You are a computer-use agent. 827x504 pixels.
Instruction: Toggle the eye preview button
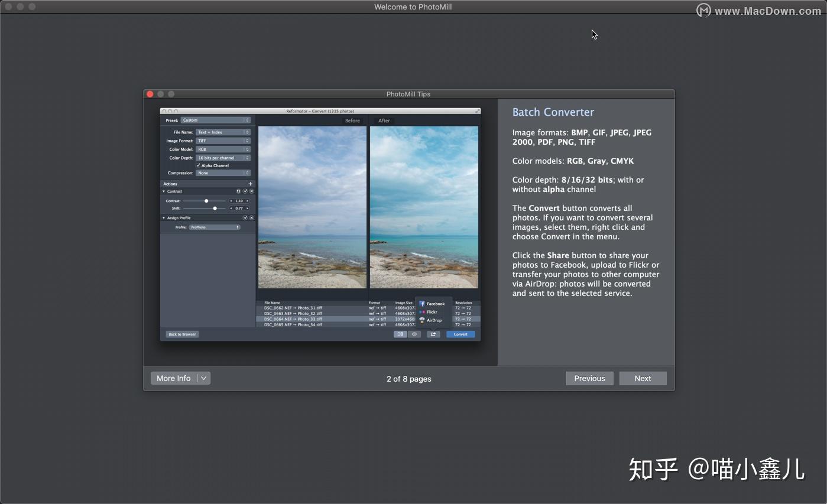coord(414,334)
